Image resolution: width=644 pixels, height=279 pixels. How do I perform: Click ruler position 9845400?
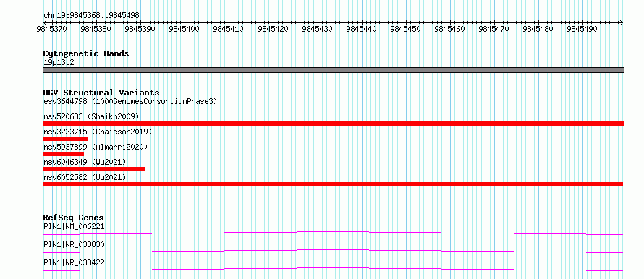185,29
